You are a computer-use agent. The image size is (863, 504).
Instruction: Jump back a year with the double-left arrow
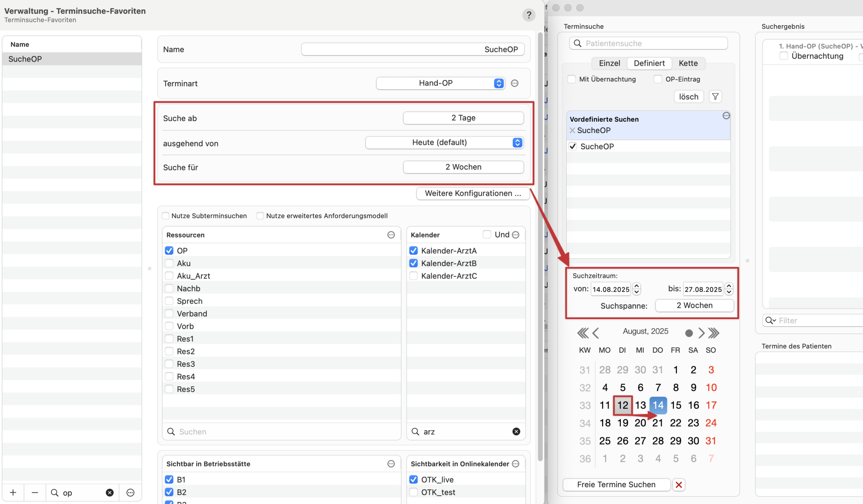[x=583, y=333]
